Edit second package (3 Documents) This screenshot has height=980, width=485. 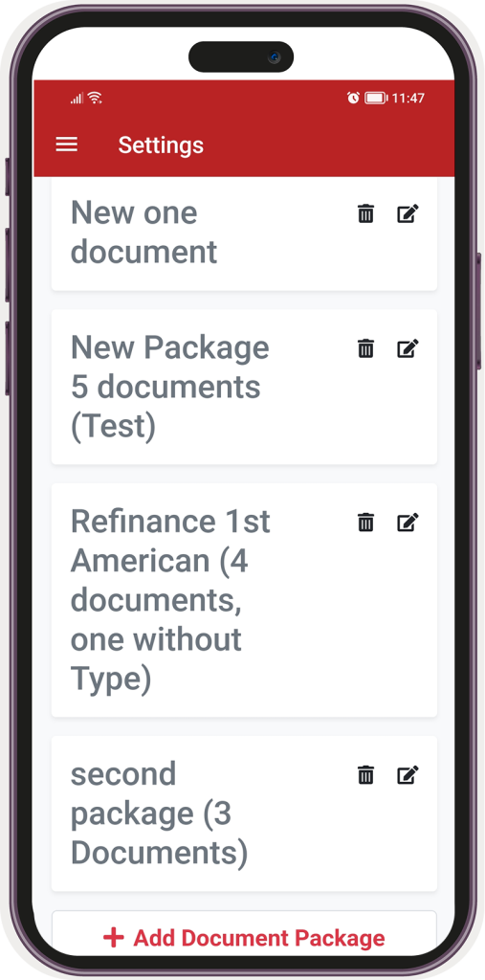point(408,775)
